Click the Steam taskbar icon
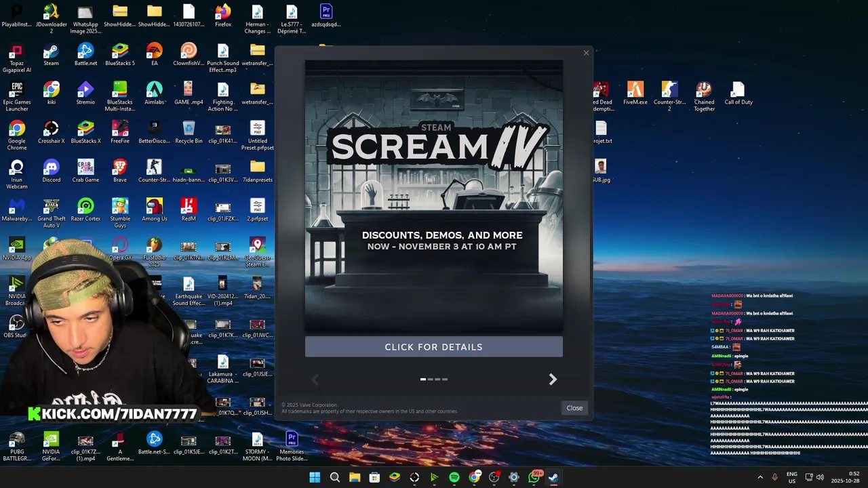This screenshot has height=488, width=868. click(553, 477)
